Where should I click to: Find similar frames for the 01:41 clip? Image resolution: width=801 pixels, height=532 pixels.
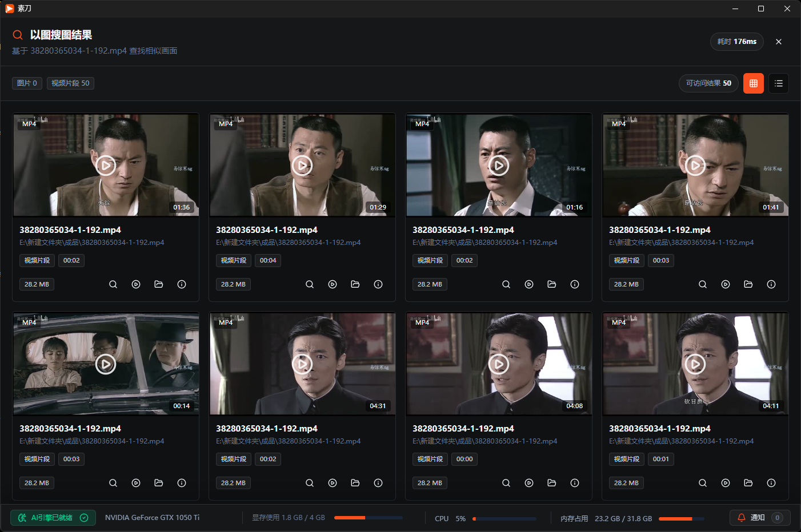[x=703, y=284]
